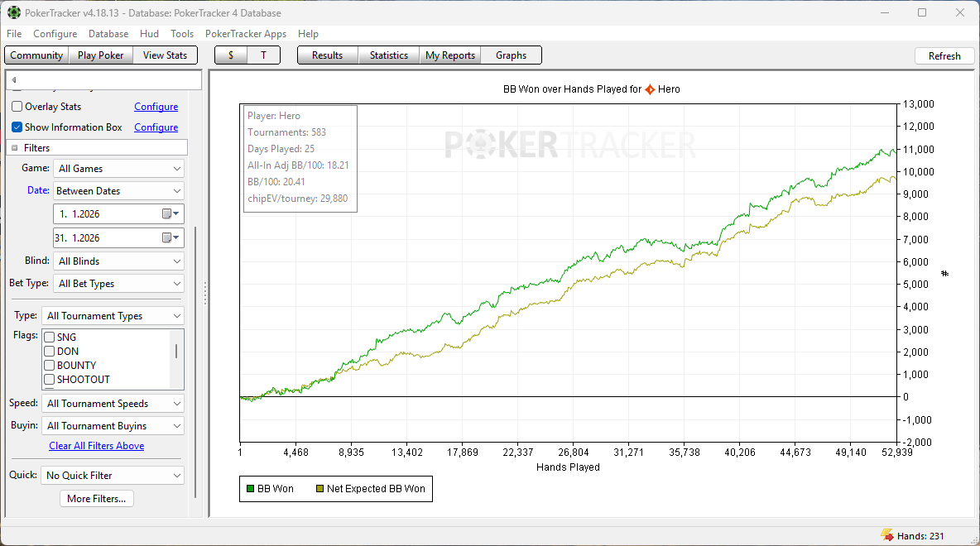
Task: Open the end date calendar picker
Action: tap(170, 237)
